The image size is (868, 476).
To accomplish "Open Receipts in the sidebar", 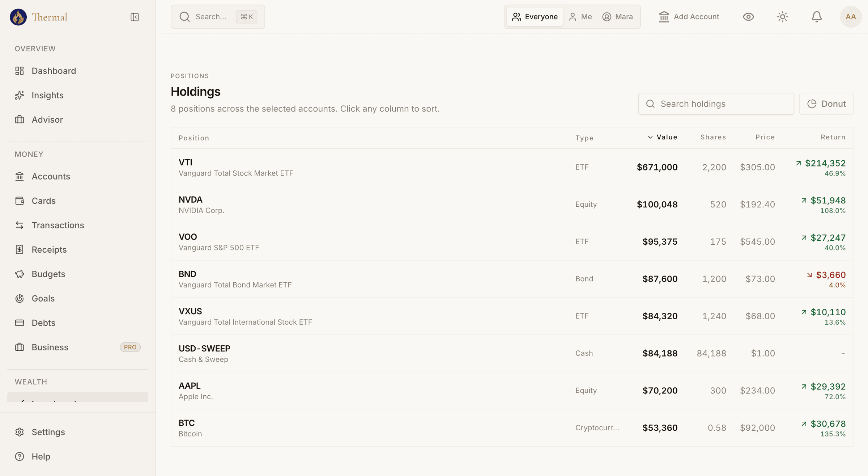I will click(x=78, y=250).
